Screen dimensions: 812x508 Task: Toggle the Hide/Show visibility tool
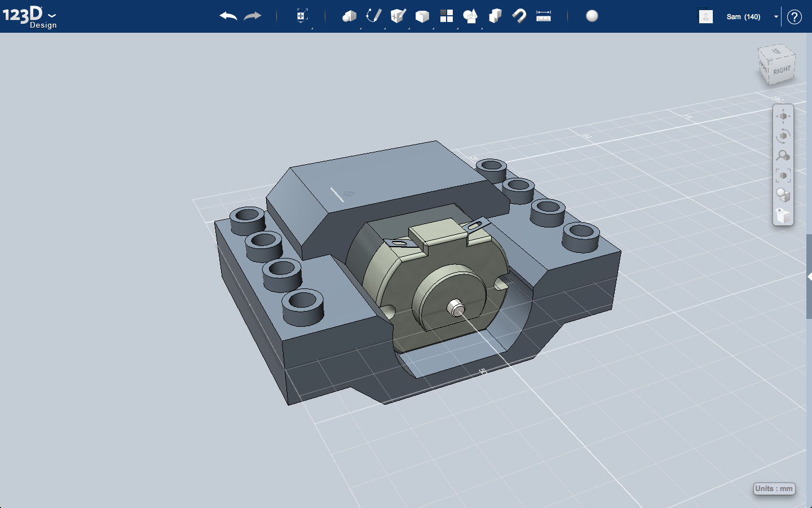[x=782, y=215]
